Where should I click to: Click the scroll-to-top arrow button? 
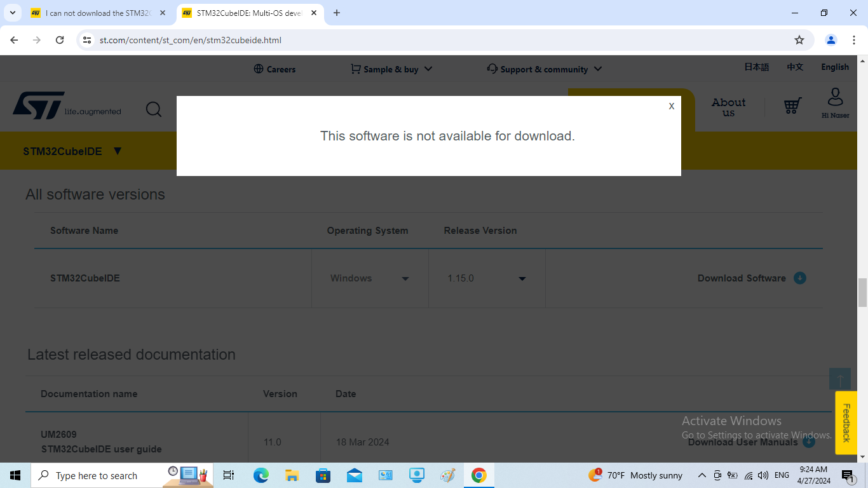tap(839, 378)
